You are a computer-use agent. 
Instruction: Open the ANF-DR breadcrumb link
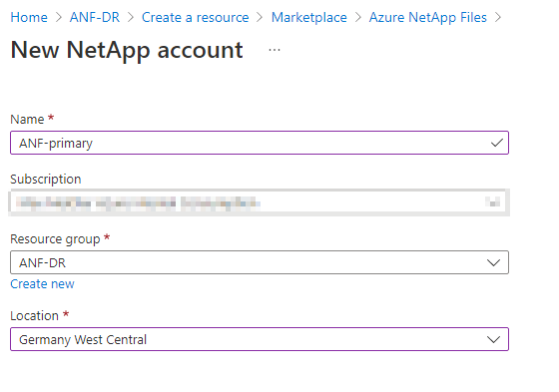pyautogui.click(x=95, y=17)
